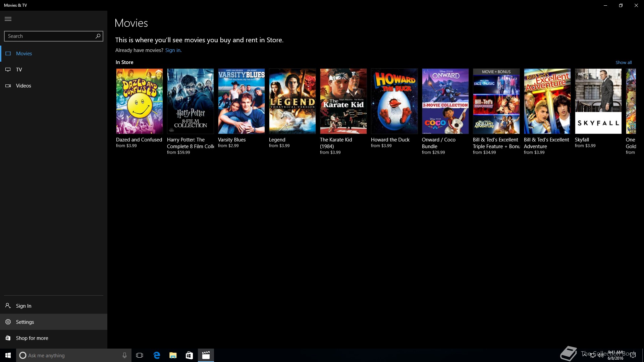Select the Videos camera icon in sidebar
This screenshot has width=644, height=362.
tap(8, 86)
